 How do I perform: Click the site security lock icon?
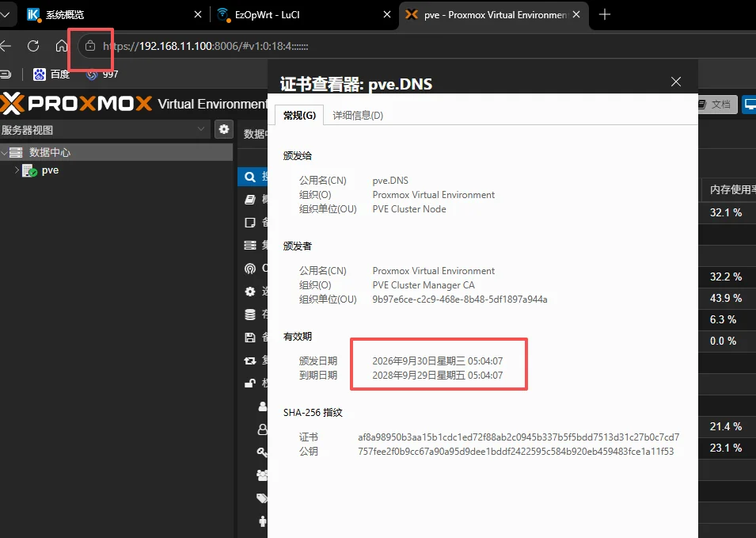pyautogui.click(x=90, y=46)
